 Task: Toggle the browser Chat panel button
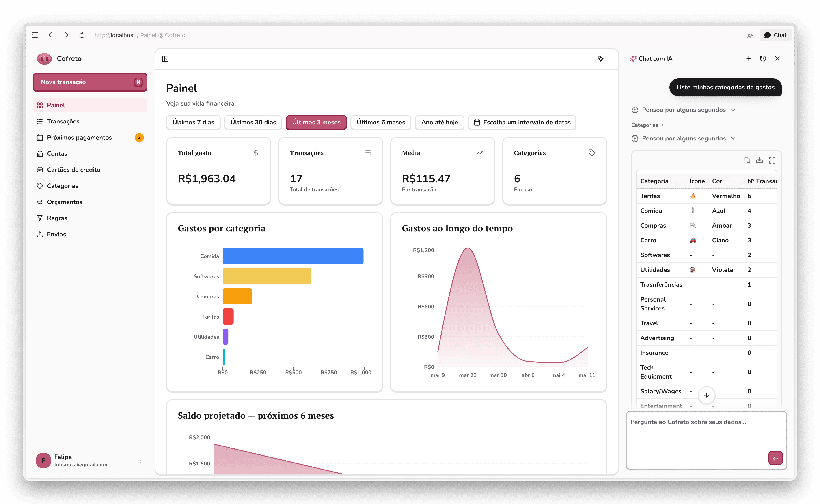(x=775, y=35)
